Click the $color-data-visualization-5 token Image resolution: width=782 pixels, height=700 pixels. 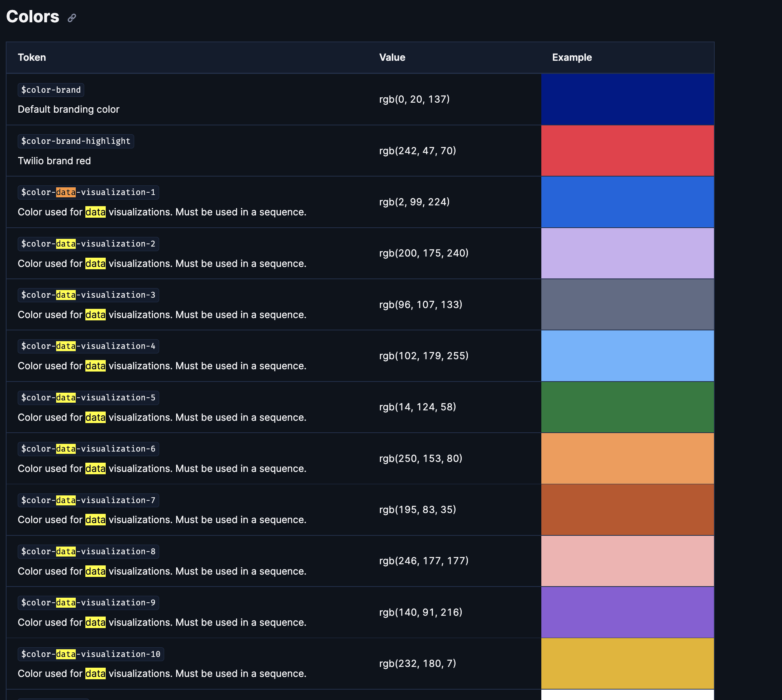(x=88, y=398)
